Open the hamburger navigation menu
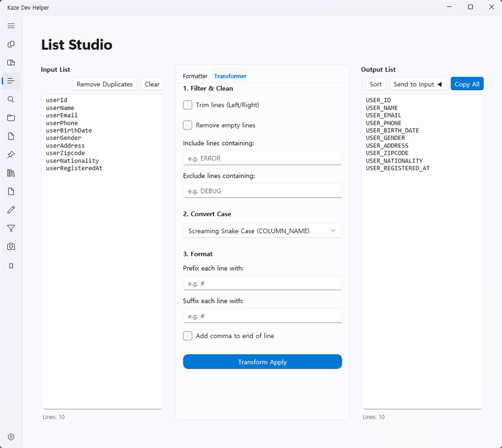The width and height of the screenshot is (502, 448). point(11,26)
